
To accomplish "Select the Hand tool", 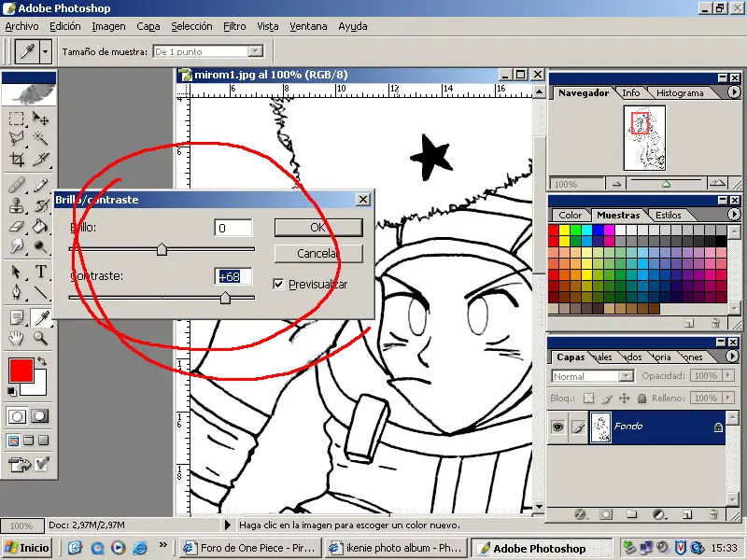I will (x=16, y=338).
